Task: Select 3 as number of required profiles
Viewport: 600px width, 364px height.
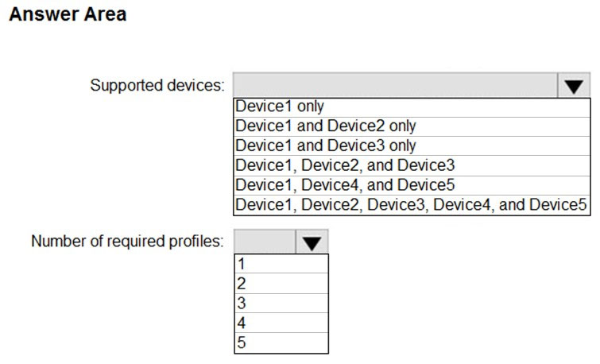Action: tap(281, 303)
